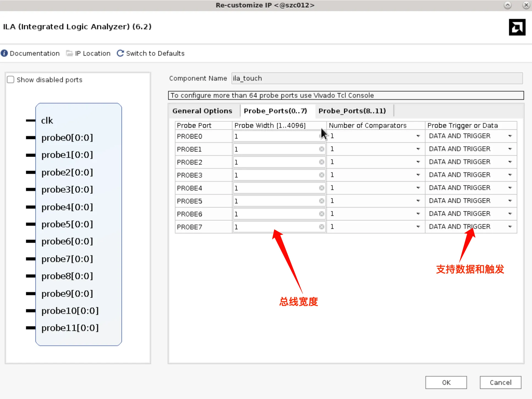532x399 pixels.
Task: Open the PROBE2 DATA AND TRIGGER dropdown
Action: tap(510, 162)
